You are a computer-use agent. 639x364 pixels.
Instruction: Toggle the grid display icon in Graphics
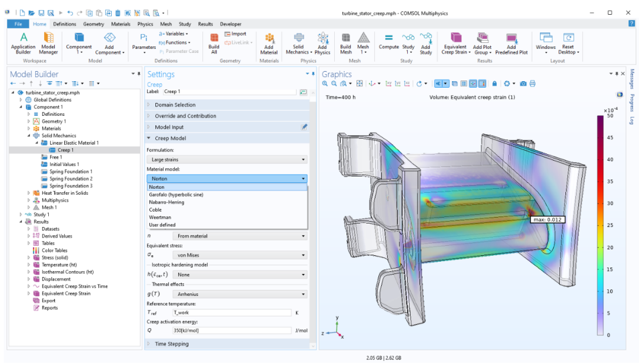[x=464, y=84]
